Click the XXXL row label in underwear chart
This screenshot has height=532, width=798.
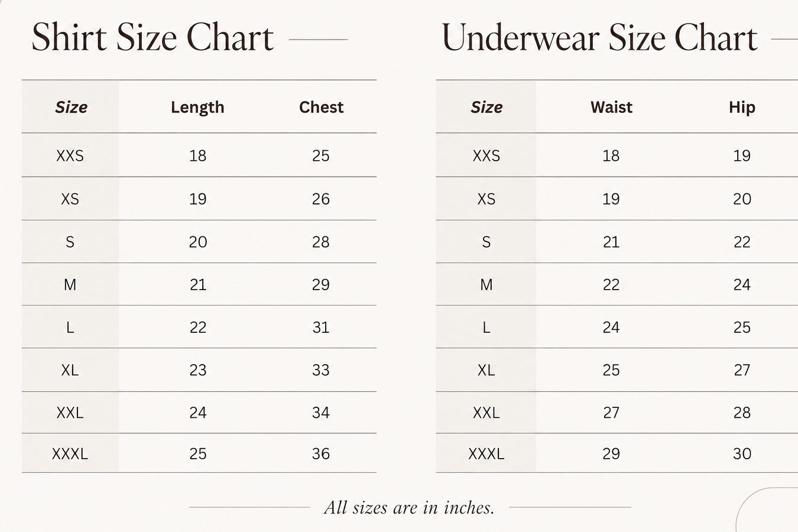click(486, 453)
